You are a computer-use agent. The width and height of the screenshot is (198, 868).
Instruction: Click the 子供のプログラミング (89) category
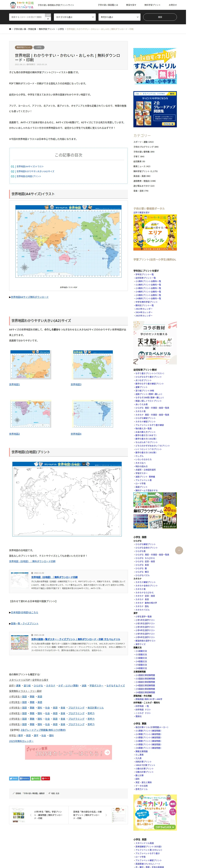click(146, 147)
